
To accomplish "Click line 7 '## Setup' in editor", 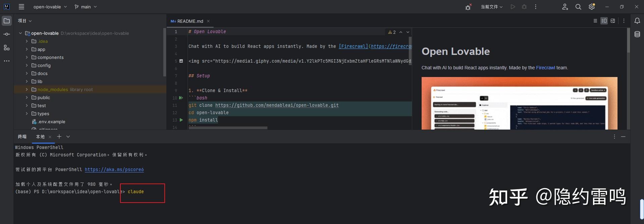I will pyautogui.click(x=199, y=76).
